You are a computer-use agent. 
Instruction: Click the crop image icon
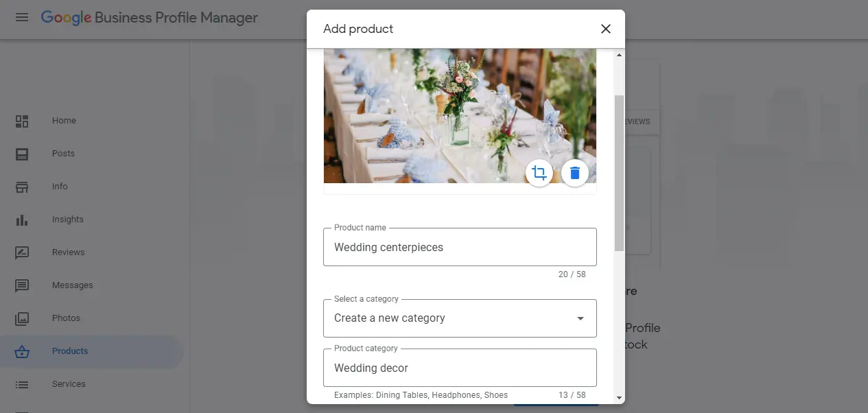coord(539,173)
